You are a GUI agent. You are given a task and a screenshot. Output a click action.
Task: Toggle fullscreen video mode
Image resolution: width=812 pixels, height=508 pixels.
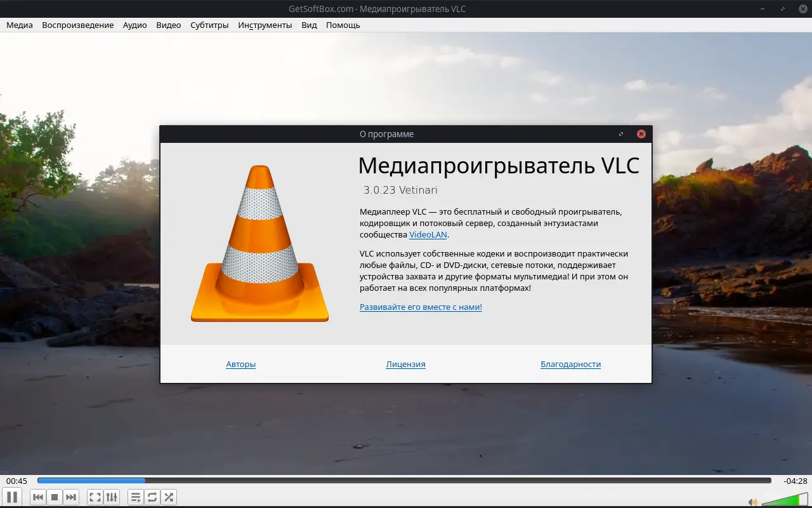pyautogui.click(x=95, y=497)
